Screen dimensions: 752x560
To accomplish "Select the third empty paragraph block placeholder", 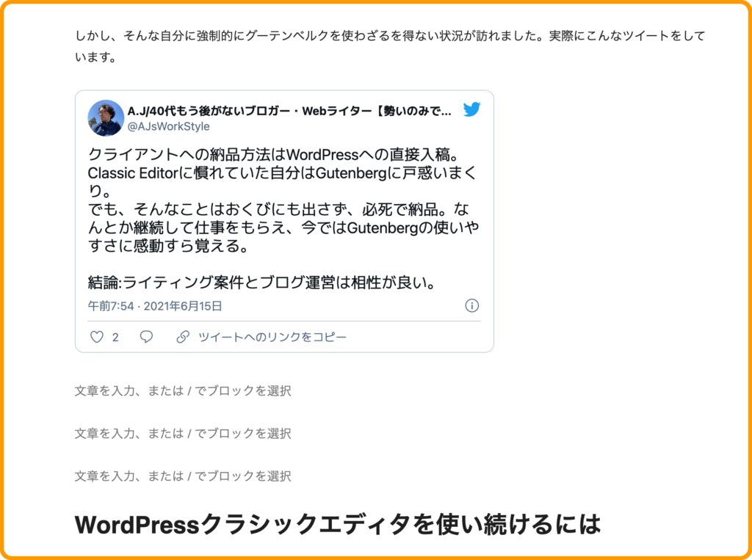I will 183,476.
